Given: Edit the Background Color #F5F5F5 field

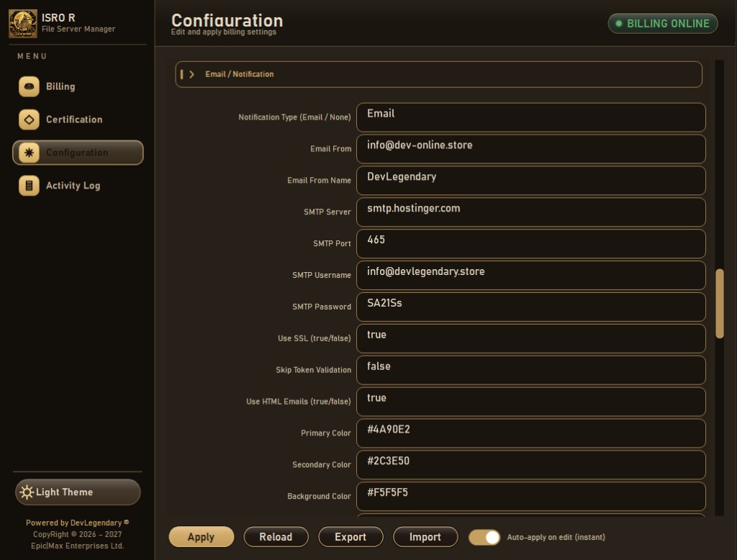Looking at the screenshot, I should click(531, 496).
